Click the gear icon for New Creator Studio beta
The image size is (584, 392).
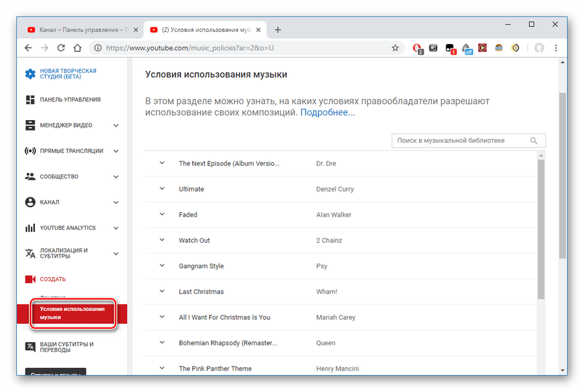30,74
